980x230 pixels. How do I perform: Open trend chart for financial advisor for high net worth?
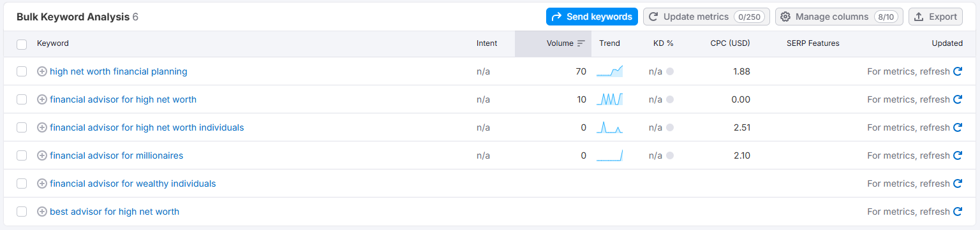tap(609, 99)
